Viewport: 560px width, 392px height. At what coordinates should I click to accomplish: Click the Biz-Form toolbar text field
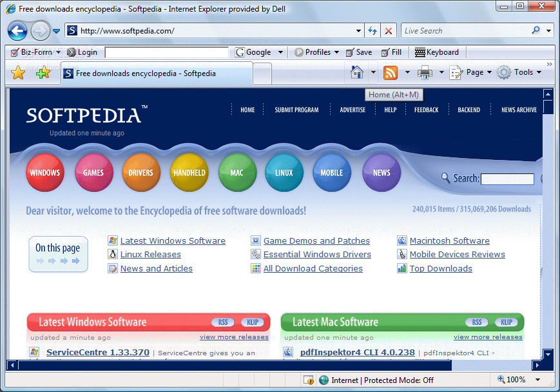pos(167,52)
